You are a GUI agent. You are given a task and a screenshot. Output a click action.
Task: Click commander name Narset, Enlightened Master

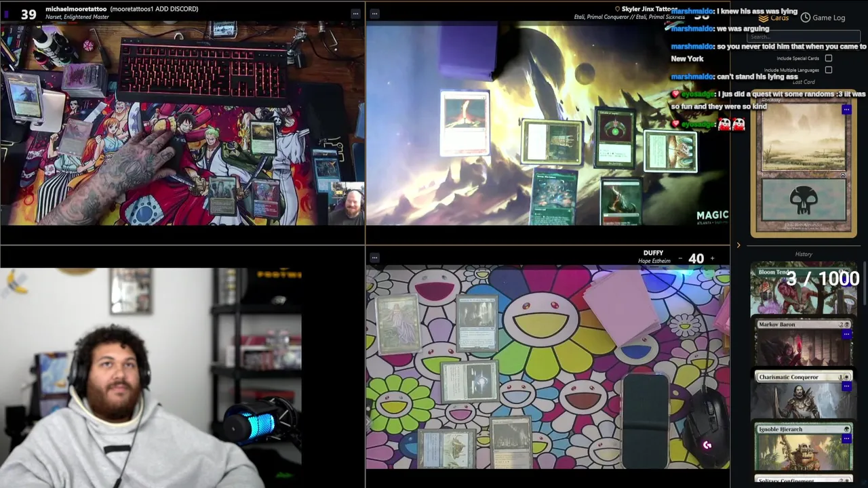(x=77, y=17)
